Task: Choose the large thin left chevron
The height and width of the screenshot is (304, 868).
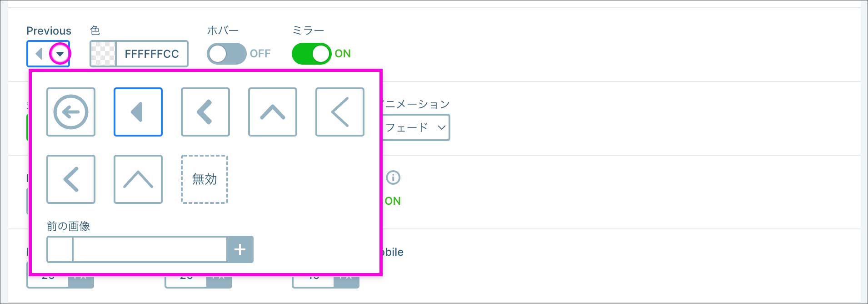Action: pos(340,112)
